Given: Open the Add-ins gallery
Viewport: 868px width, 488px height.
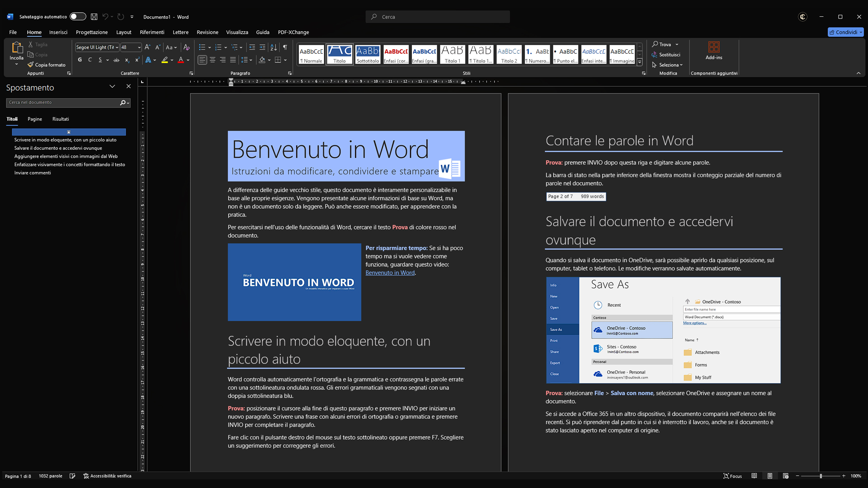Looking at the screenshot, I should click(714, 51).
